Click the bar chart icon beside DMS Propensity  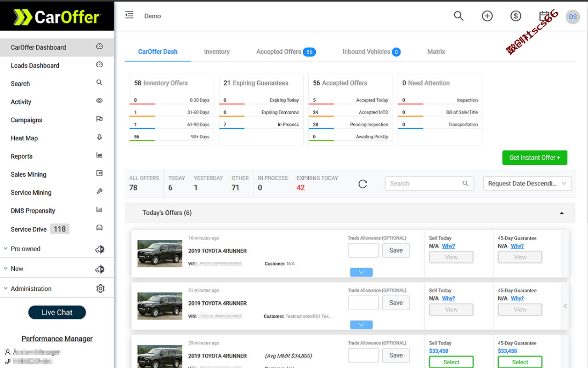[x=99, y=210]
